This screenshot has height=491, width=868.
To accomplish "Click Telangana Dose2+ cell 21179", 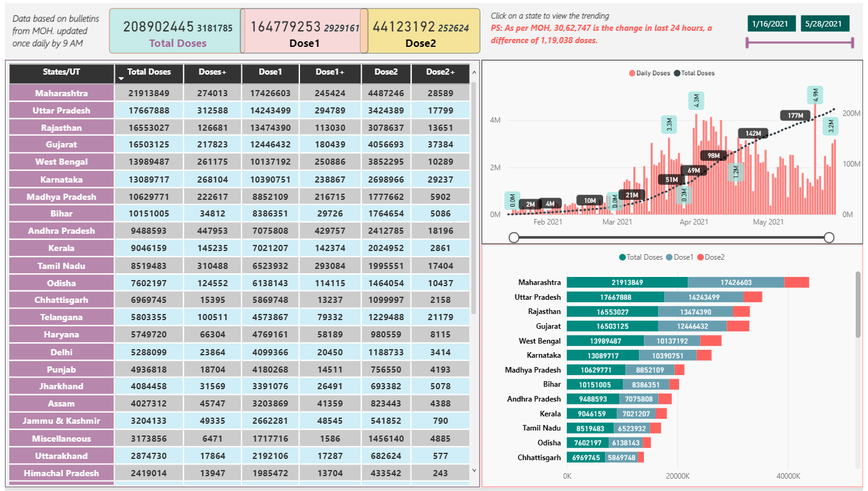I will point(440,317).
